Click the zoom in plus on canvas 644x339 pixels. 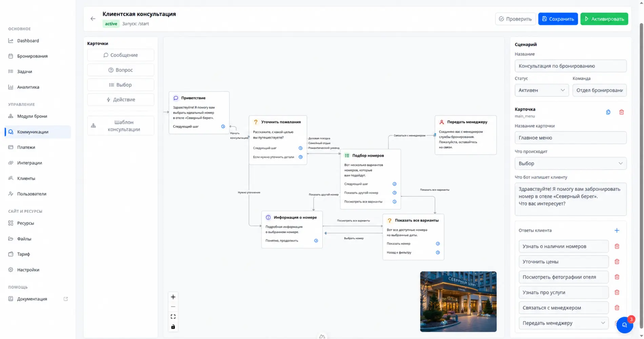coord(173,297)
